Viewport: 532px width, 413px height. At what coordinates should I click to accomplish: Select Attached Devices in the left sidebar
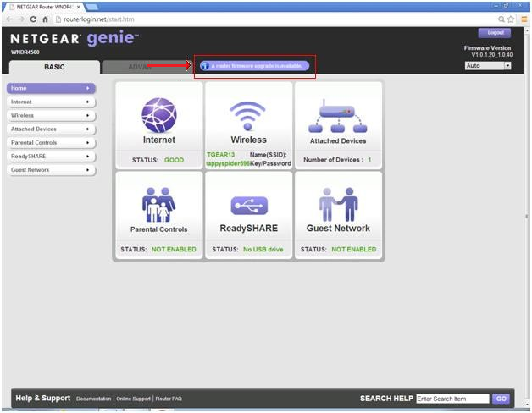point(51,129)
